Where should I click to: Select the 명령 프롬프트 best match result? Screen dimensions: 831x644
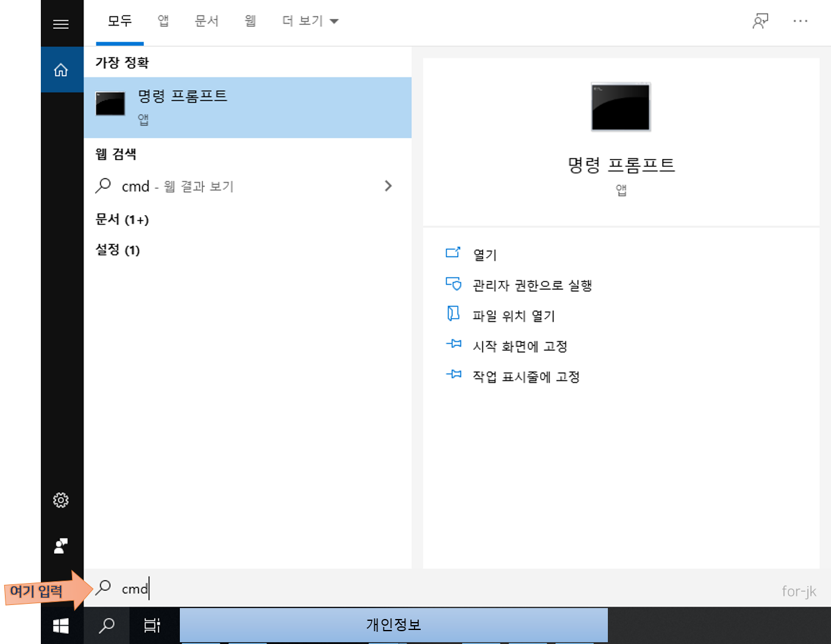[248, 107]
